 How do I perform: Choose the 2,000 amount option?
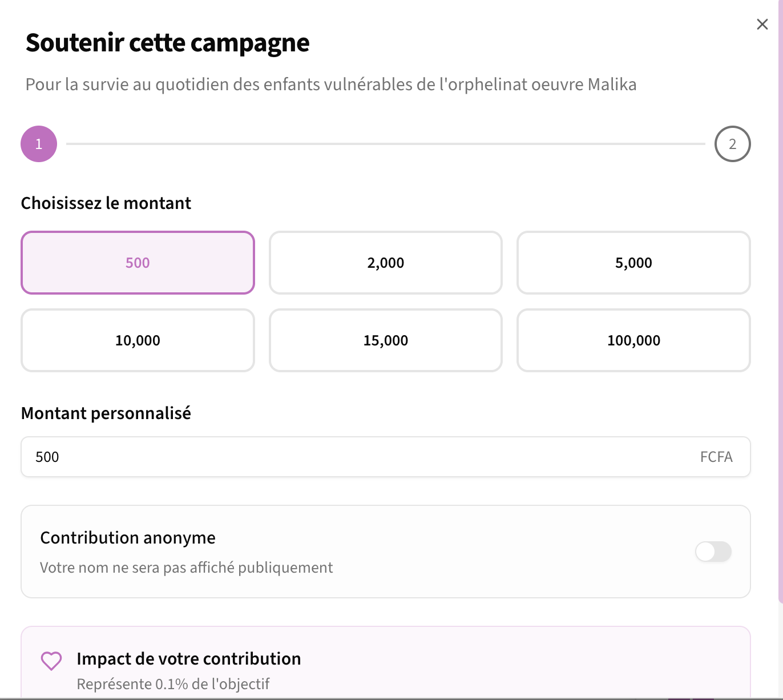click(385, 263)
